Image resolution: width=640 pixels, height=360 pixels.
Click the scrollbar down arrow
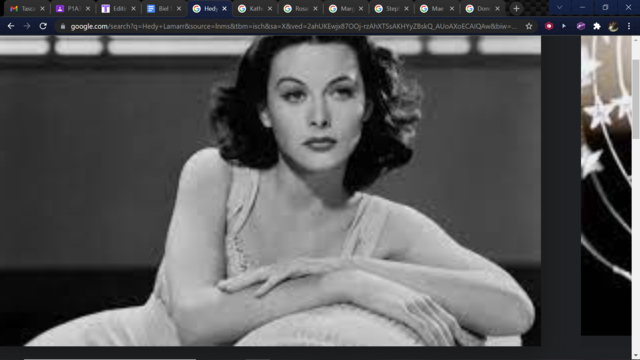pyautogui.click(x=636, y=356)
